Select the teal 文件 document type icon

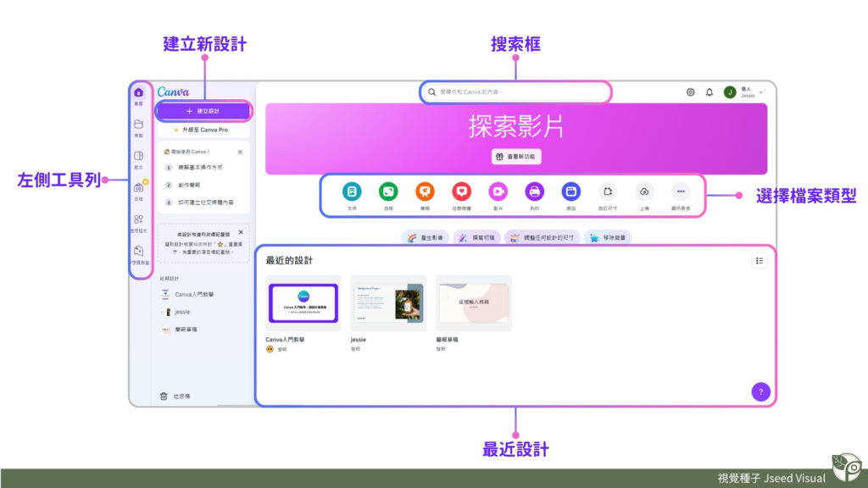[x=352, y=191]
